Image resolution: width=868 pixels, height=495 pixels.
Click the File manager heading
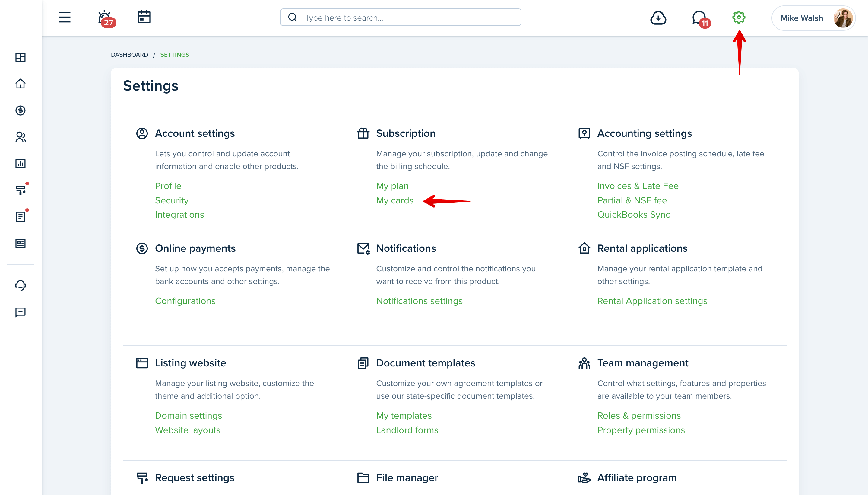407,478
